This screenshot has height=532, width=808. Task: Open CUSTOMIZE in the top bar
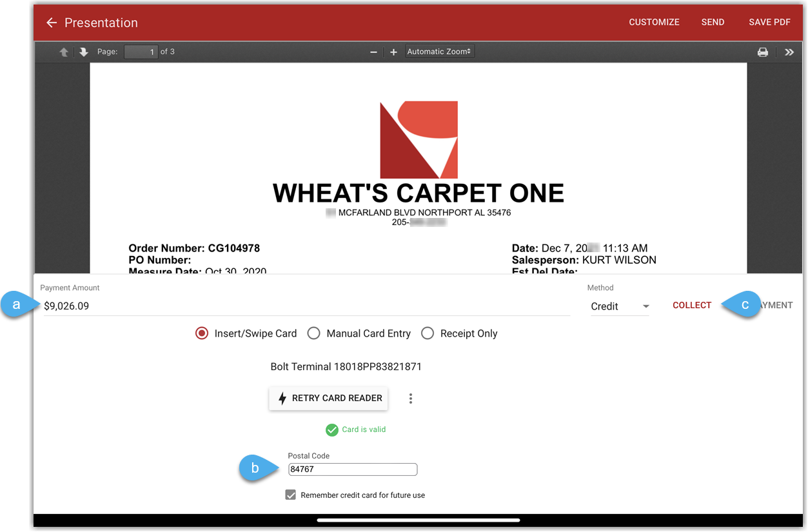pyautogui.click(x=654, y=22)
